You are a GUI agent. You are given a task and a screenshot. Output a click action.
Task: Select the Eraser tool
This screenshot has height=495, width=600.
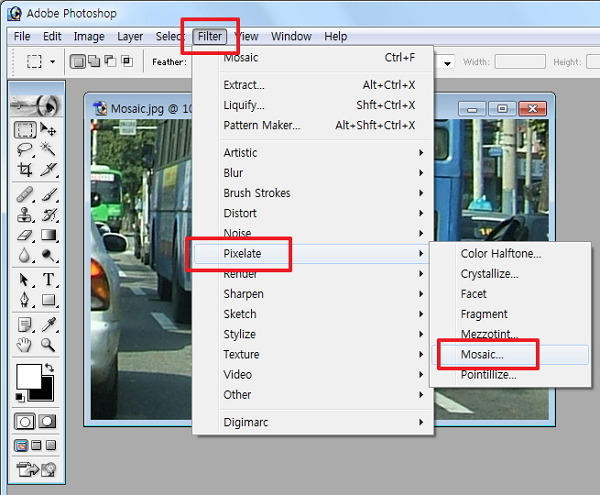(x=25, y=235)
